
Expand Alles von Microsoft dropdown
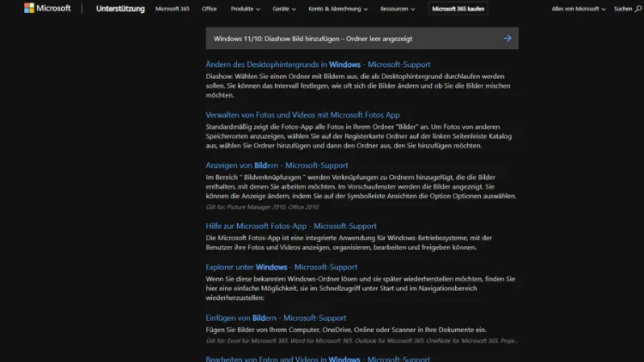pyautogui.click(x=578, y=9)
